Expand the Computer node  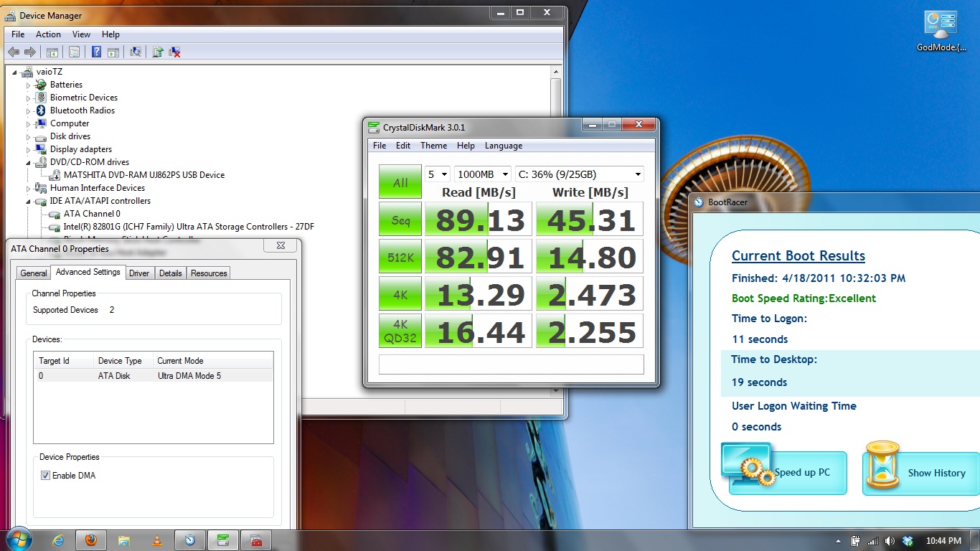point(29,123)
